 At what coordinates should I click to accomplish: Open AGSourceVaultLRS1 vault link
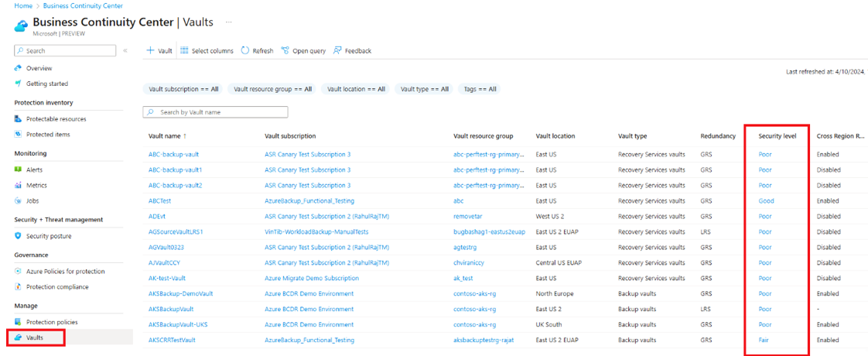pyautogui.click(x=176, y=231)
